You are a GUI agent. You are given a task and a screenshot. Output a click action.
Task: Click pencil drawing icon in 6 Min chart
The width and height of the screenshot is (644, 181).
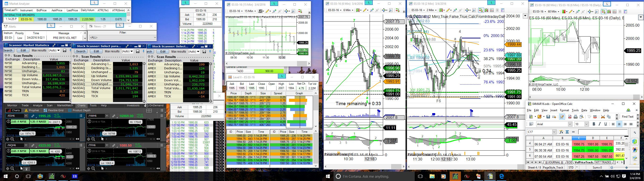365,10
